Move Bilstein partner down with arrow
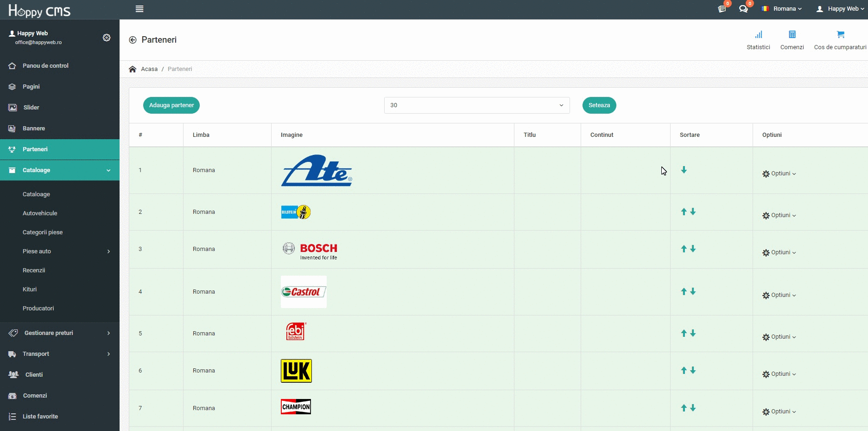This screenshot has width=868, height=431. pyautogui.click(x=693, y=212)
